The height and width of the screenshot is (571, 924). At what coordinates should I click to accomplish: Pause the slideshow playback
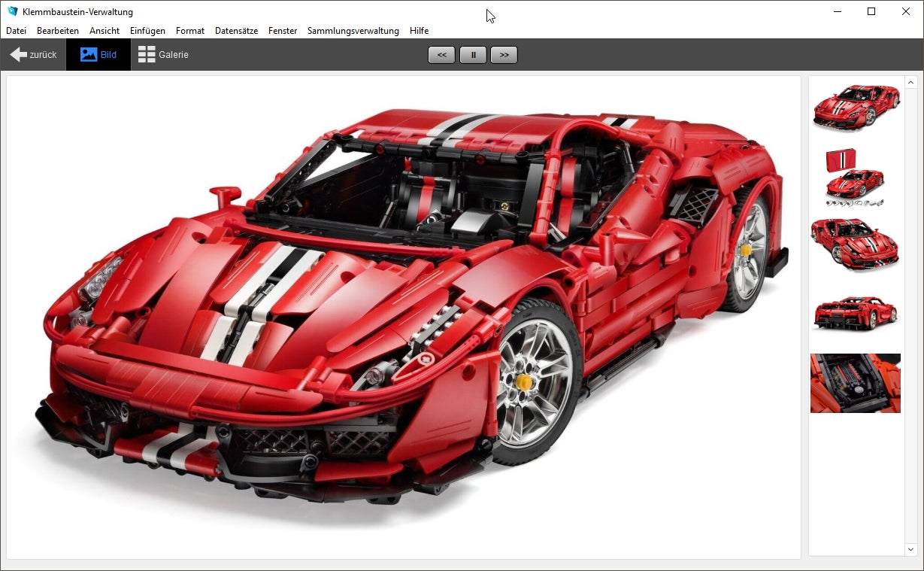click(x=473, y=55)
